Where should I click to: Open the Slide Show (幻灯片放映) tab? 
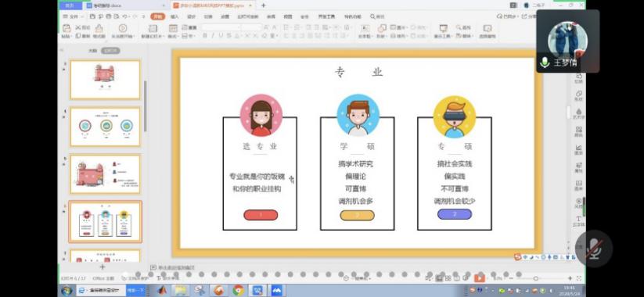[x=247, y=16]
